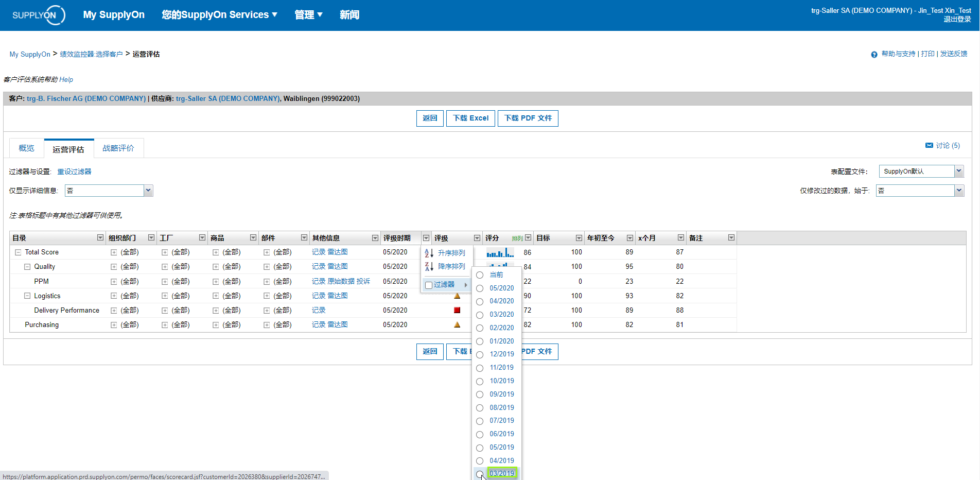Open 投诉 link for PPM row
The image size is (980, 480).
(363, 281)
